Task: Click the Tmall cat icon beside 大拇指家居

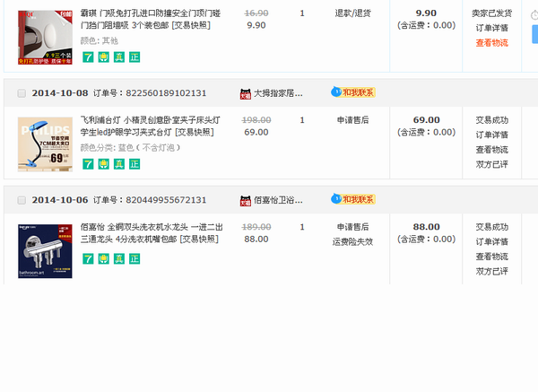Action: coord(245,92)
